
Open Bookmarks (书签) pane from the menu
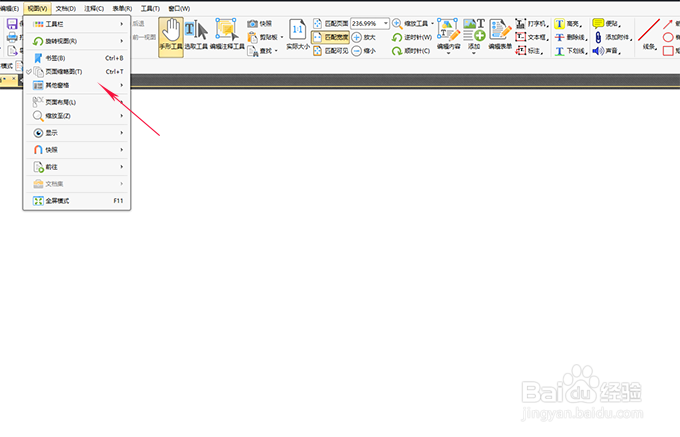pyautogui.click(x=76, y=58)
